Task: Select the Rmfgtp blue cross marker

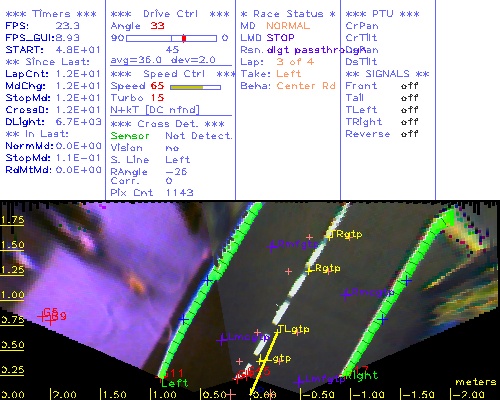Action: [272, 246]
